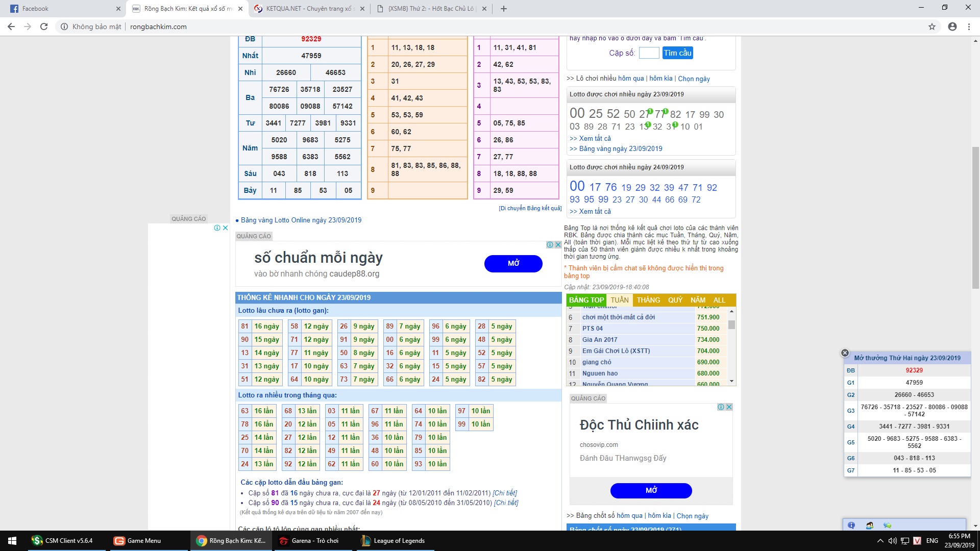The height and width of the screenshot is (551, 980).
Task: Open a new browser tab
Action: (x=503, y=9)
